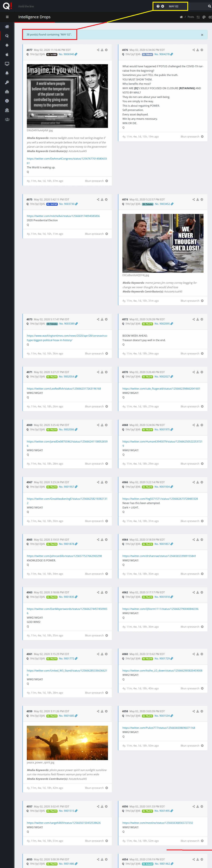
Task: Open board post No. 9004278
Action: 164,54
